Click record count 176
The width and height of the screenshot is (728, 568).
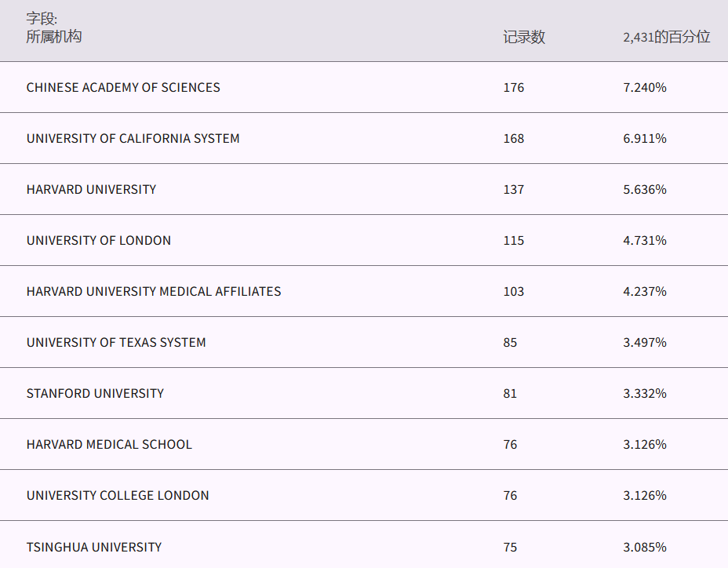point(513,88)
